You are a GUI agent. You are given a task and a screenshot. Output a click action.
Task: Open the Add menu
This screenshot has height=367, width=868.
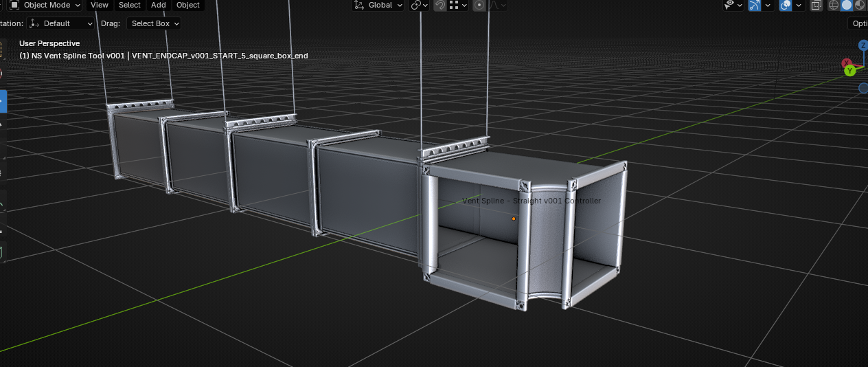coord(158,5)
